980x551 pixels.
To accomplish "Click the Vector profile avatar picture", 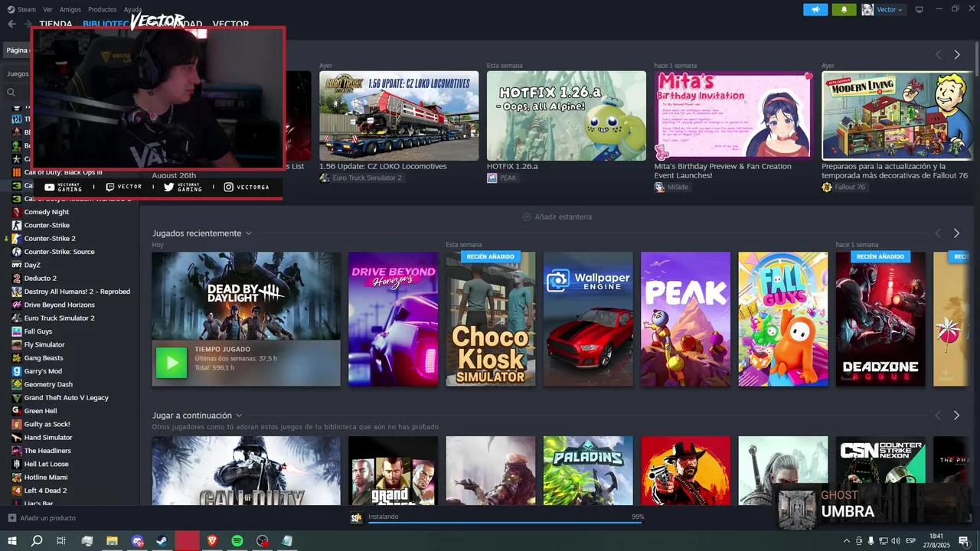I will pos(867,9).
